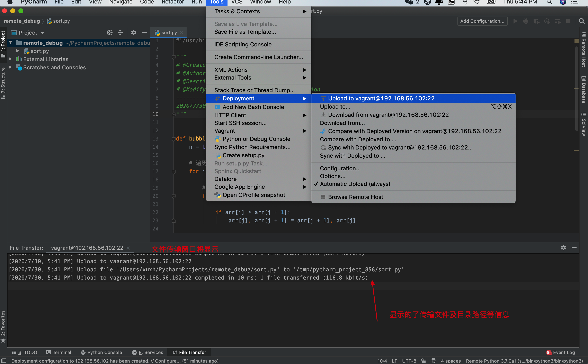Click the 4 spaces indent status entry

451,361
